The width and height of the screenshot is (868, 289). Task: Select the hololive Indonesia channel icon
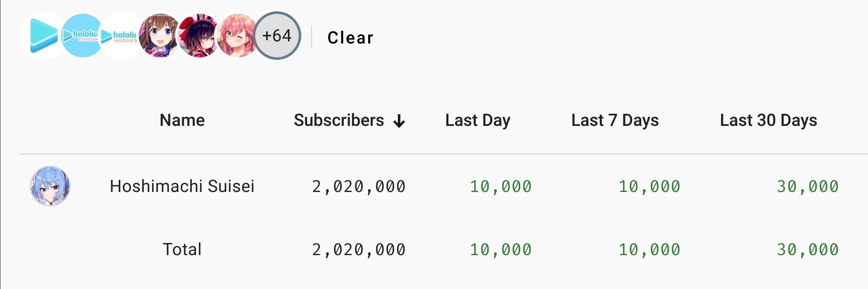coord(122,36)
